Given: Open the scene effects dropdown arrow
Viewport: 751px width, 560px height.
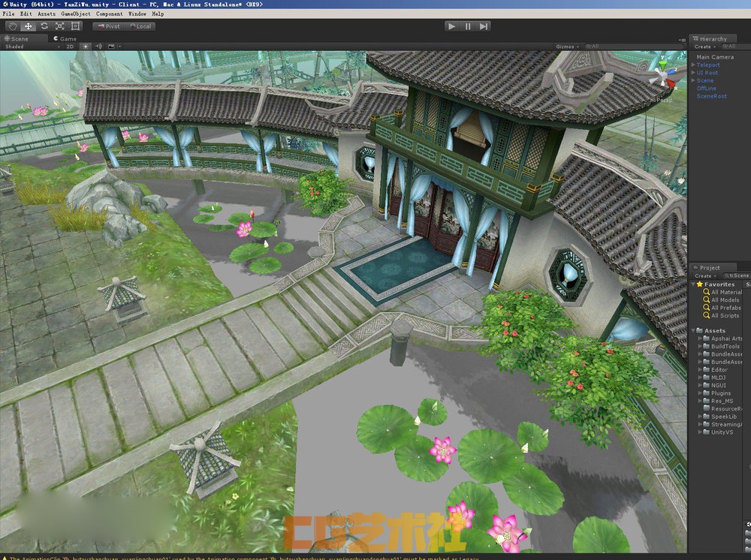Looking at the screenshot, I should tap(119, 47).
